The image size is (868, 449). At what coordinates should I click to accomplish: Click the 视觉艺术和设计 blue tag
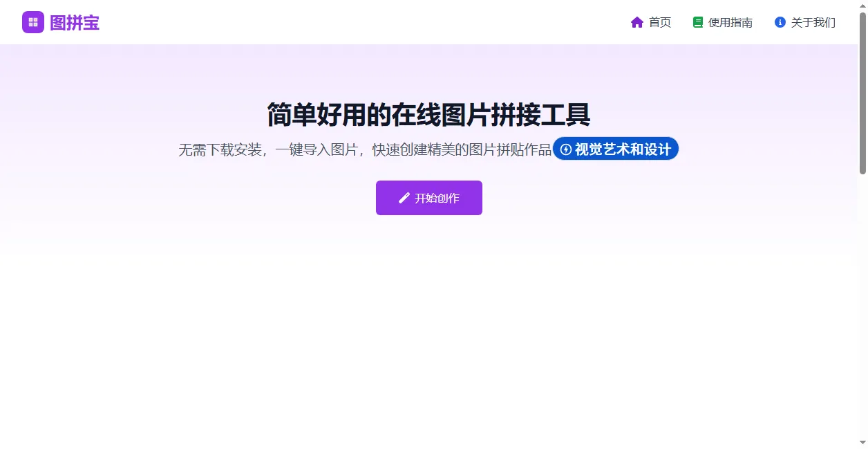click(615, 148)
